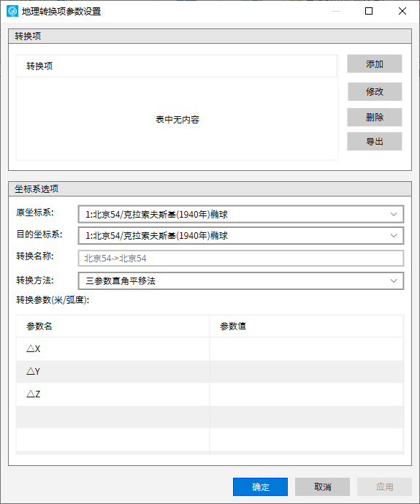This screenshot has width=420, height=504.
Task: Click the 删除 button
Action: point(375,118)
